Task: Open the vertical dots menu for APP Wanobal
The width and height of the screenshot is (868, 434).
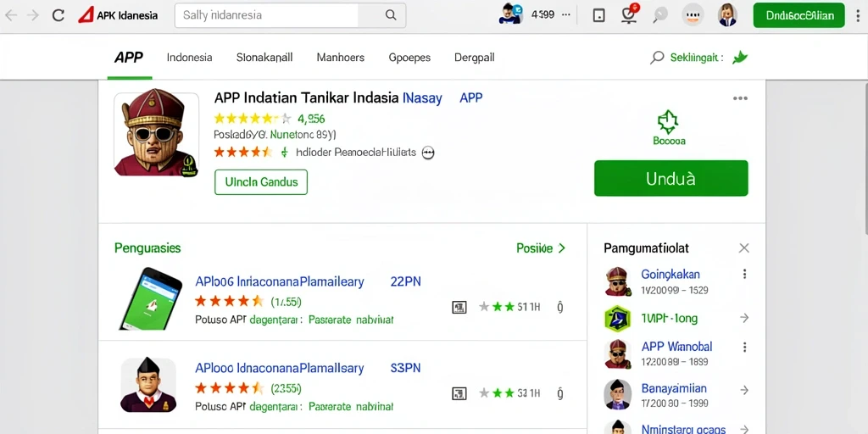Action: [744, 347]
